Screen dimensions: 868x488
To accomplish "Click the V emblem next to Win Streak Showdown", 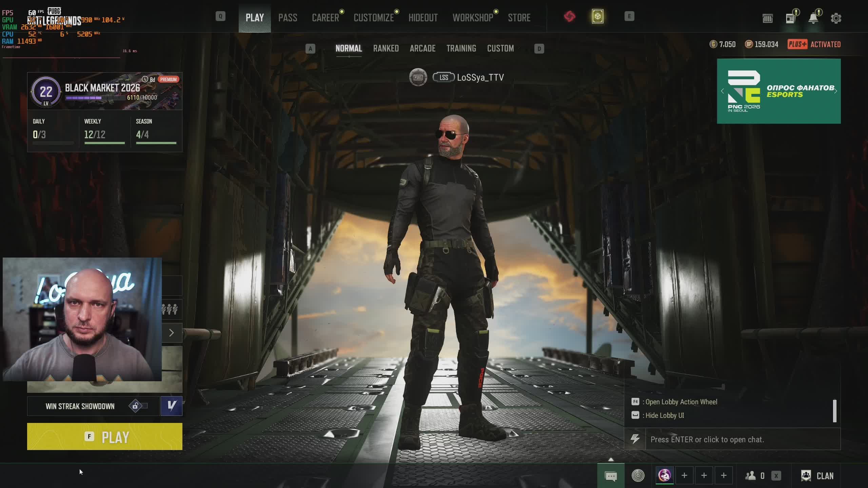I will tap(172, 406).
